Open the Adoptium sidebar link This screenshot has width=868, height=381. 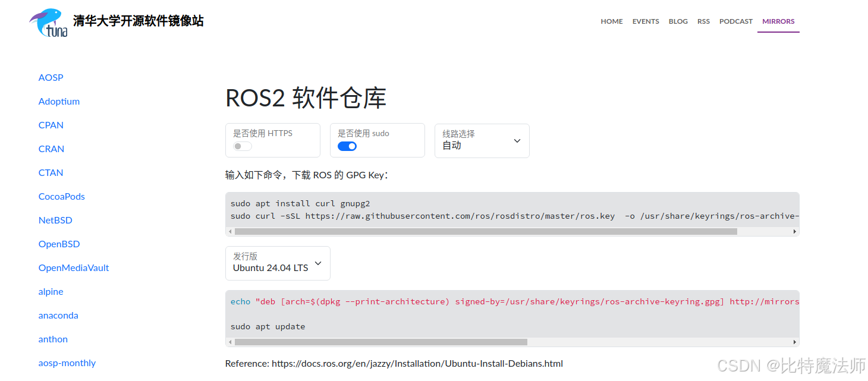coord(59,102)
